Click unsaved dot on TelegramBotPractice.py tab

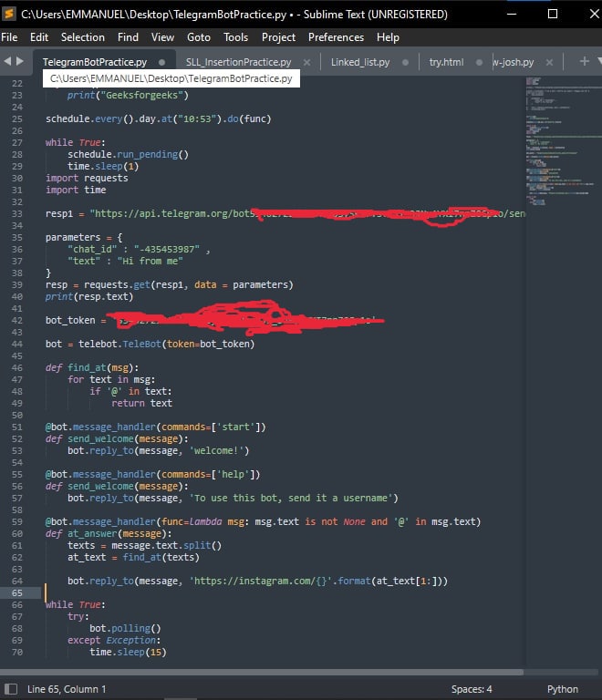161,63
